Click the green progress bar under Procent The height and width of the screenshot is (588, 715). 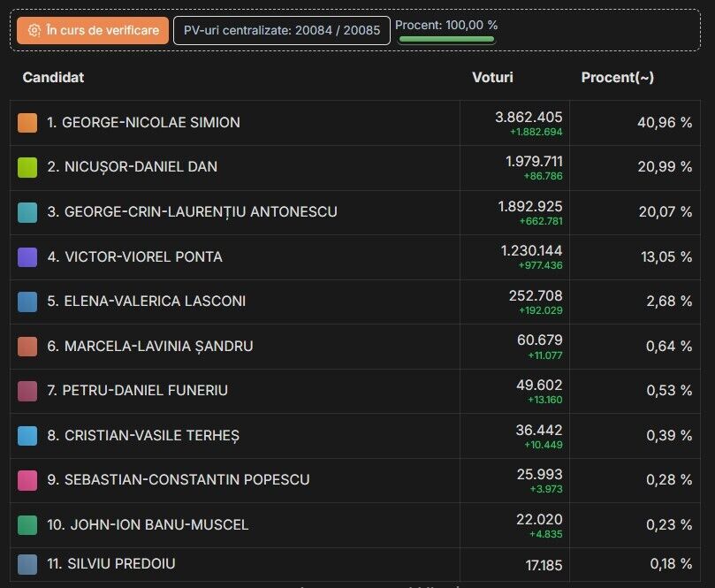point(446,39)
